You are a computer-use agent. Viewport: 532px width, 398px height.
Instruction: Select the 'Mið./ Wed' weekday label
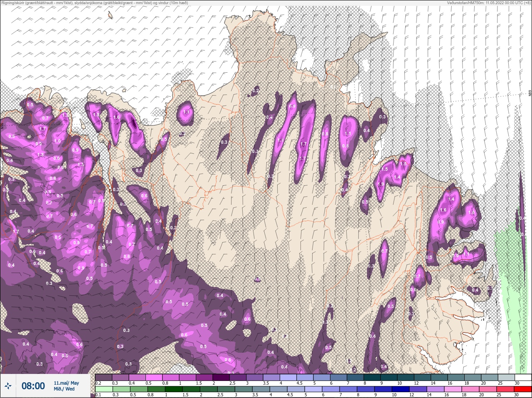[x=64, y=389]
